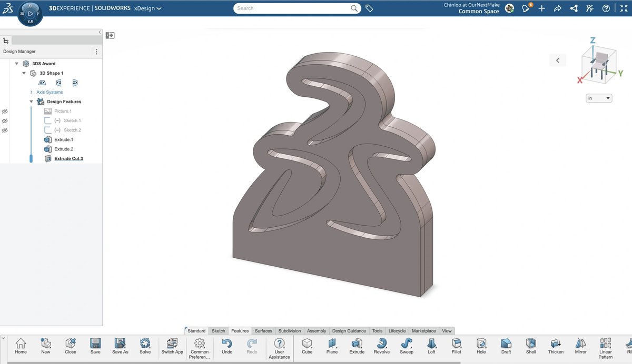
Task: Collapse the 3DS Award node
Action: coord(16,64)
